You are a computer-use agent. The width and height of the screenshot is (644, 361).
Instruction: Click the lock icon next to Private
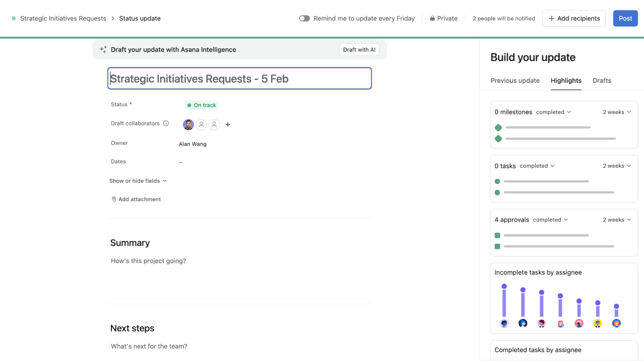point(432,18)
